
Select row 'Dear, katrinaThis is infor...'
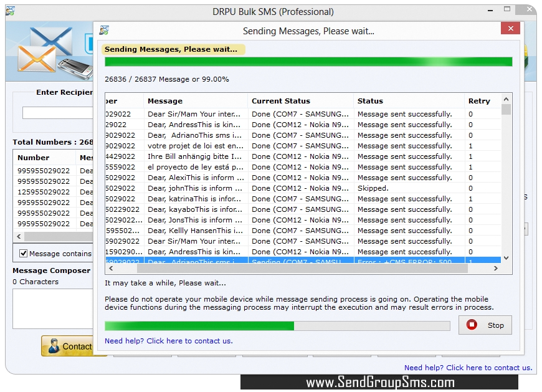point(303,199)
